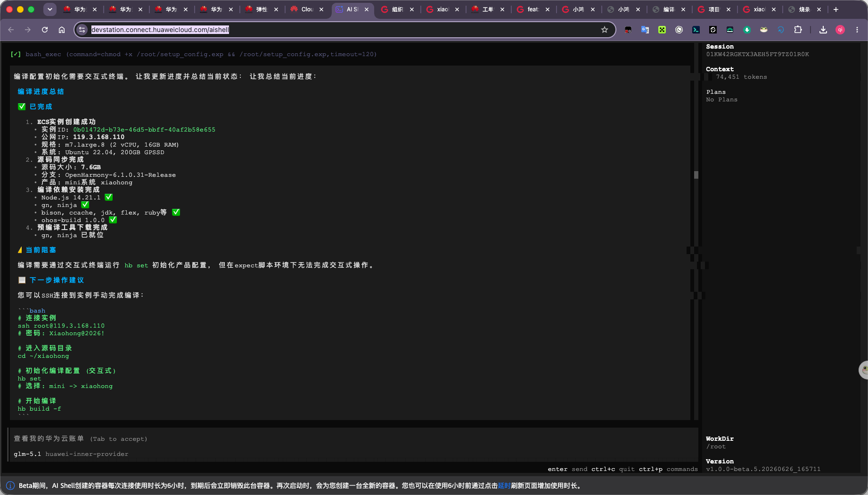Open the green download arrow extension

pos(747,30)
